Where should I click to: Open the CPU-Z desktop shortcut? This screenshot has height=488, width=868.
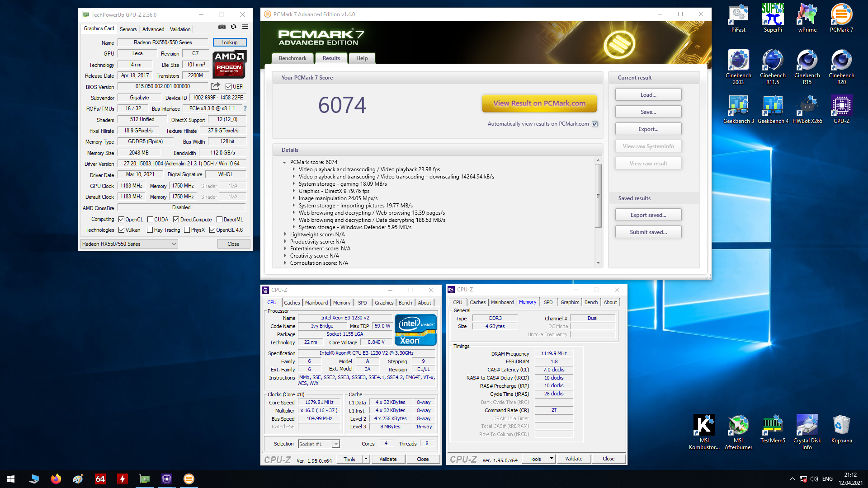pos(841,110)
